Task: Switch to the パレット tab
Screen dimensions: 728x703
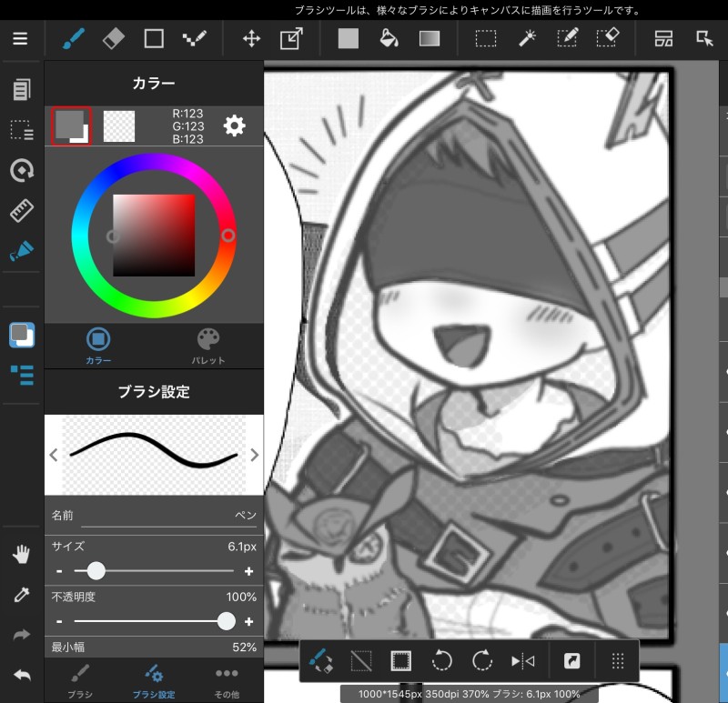Action: [x=208, y=346]
